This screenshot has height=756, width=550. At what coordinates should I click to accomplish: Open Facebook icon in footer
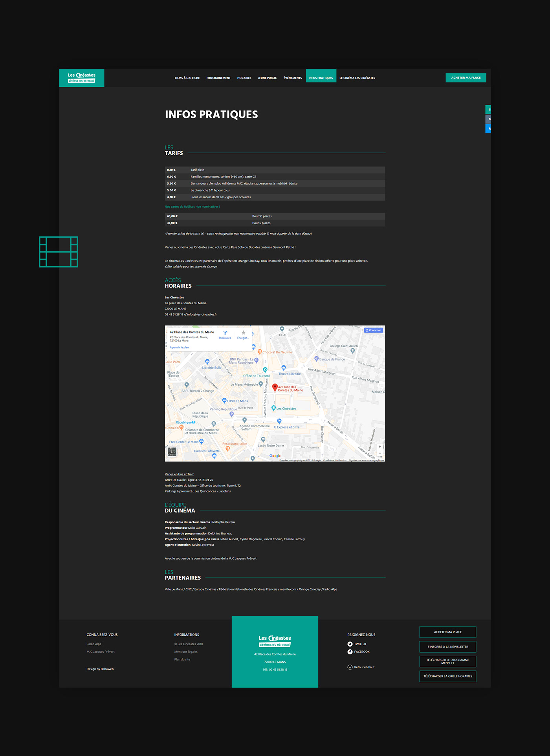point(350,652)
